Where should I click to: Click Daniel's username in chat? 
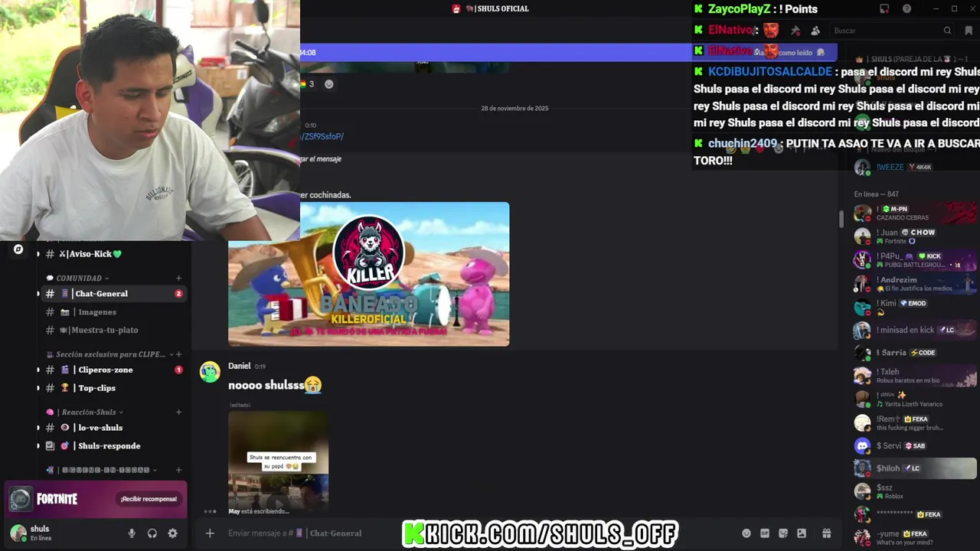(x=239, y=366)
